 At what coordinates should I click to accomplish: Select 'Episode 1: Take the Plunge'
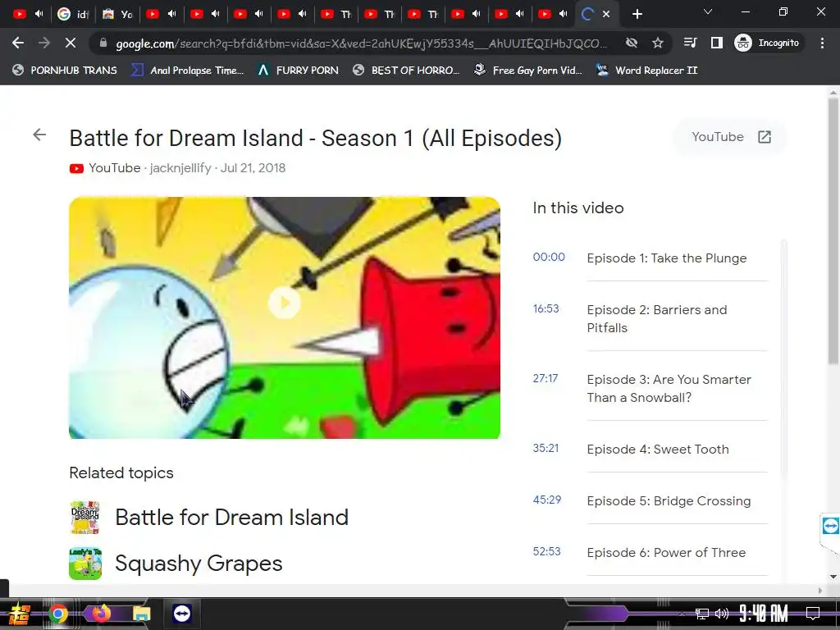[666, 258]
